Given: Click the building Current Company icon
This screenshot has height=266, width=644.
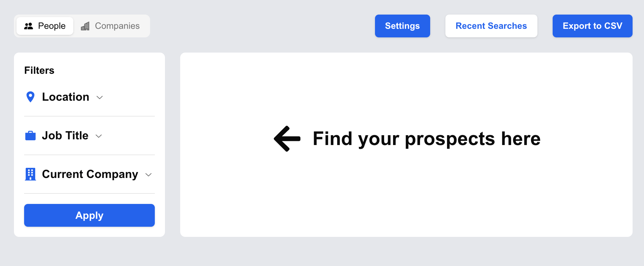Looking at the screenshot, I should (x=30, y=174).
